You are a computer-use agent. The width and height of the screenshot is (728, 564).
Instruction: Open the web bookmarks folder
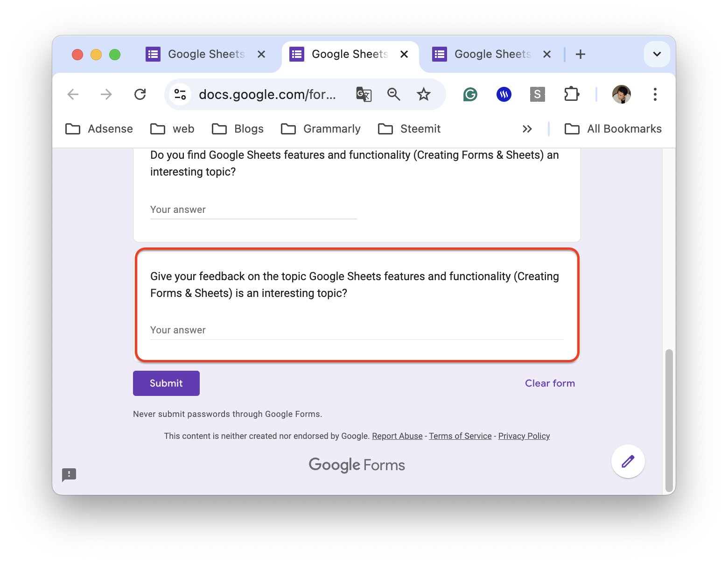[x=172, y=129]
